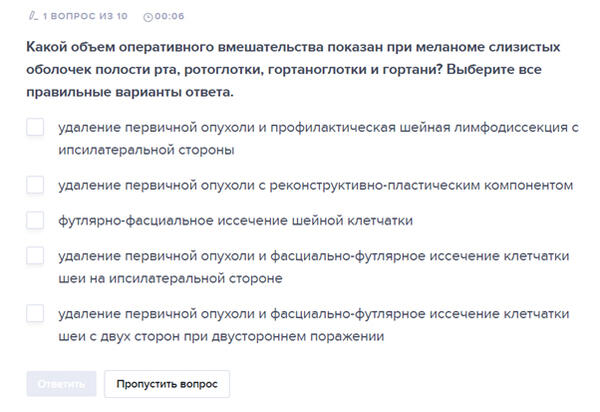Click 'правильные варианты ответа' instruction text
600x412 pixels.
(130, 92)
